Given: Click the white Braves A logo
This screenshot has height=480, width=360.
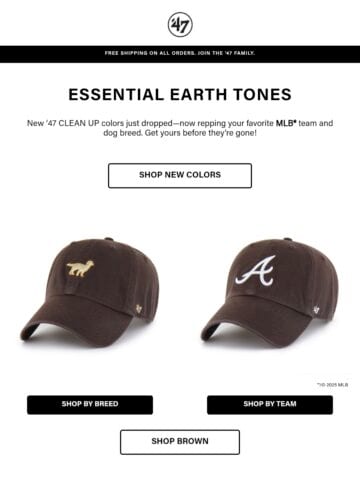Looking at the screenshot, I should click(255, 271).
